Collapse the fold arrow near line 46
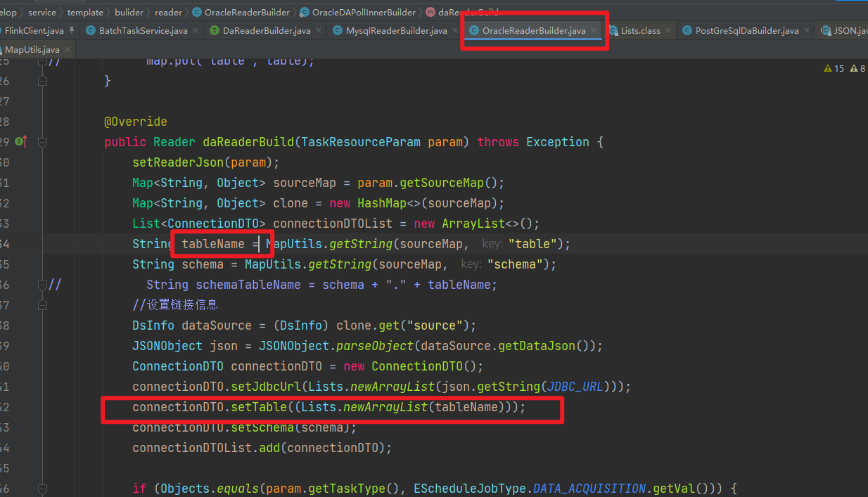Viewport: 868px width, 497px height. (42, 488)
